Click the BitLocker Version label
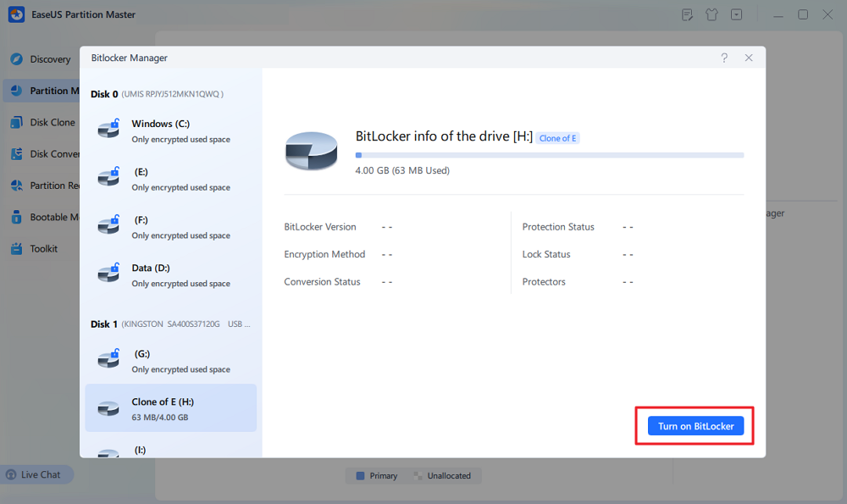The image size is (847, 504). 320,227
